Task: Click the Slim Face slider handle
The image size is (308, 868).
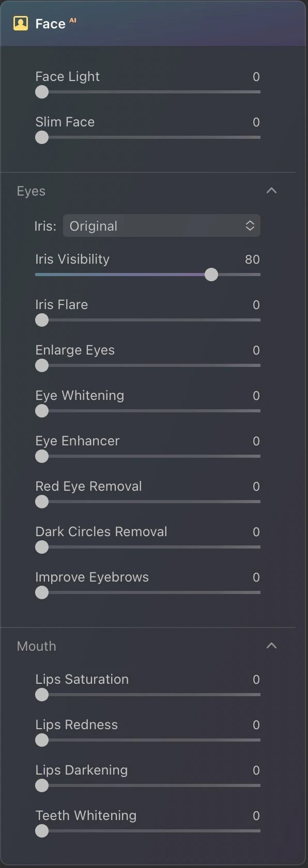Action: [41, 137]
